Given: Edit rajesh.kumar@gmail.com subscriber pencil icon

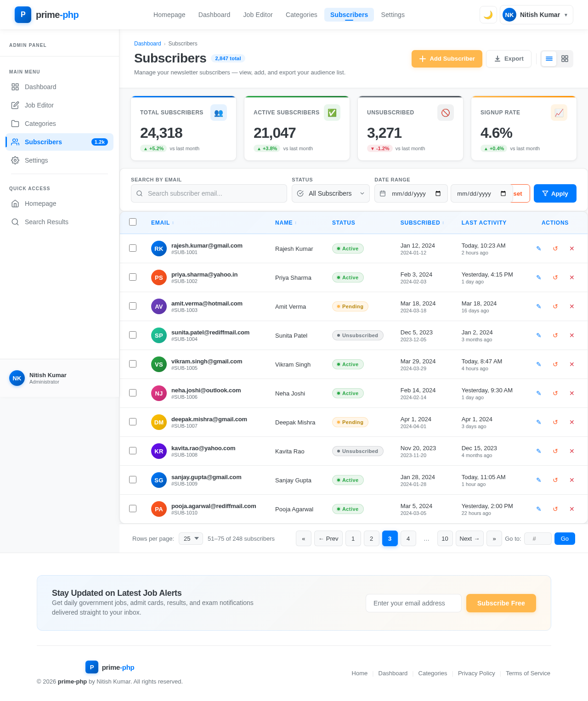Looking at the screenshot, I should click(539, 249).
